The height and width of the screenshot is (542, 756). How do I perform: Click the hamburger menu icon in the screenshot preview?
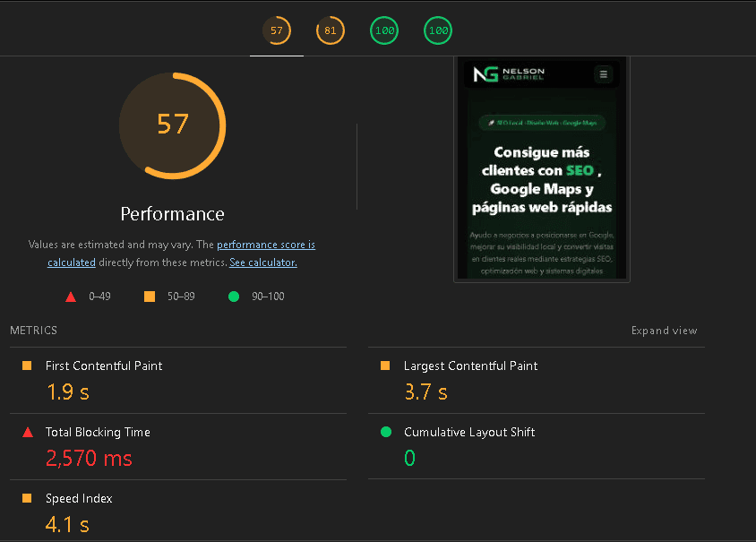click(603, 74)
